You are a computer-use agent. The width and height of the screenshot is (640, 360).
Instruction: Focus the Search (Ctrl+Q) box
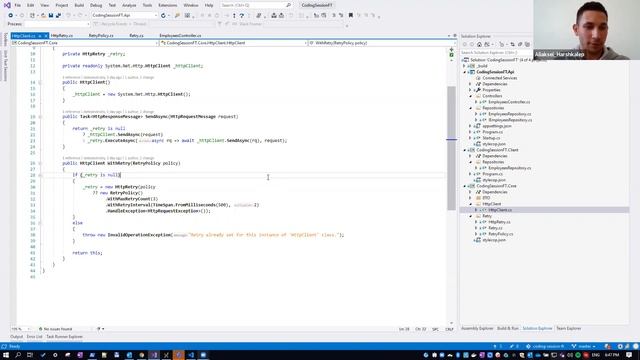[256, 5]
